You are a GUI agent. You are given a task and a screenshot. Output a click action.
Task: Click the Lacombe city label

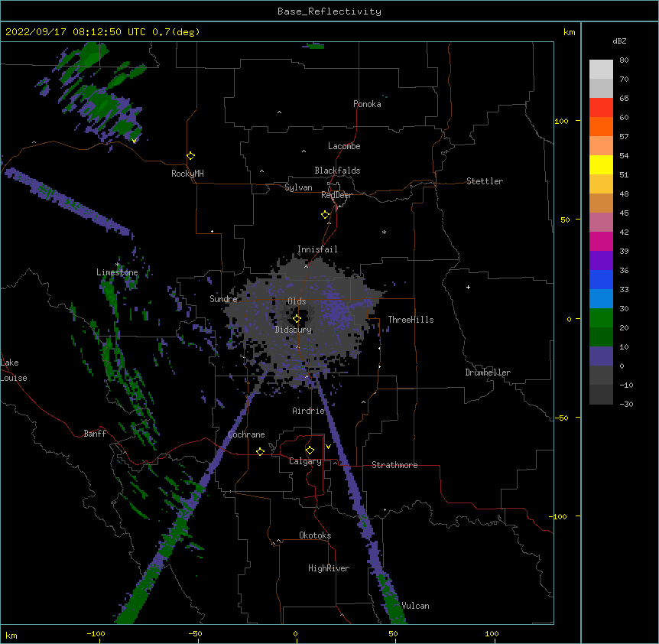(x=344, y=146)
